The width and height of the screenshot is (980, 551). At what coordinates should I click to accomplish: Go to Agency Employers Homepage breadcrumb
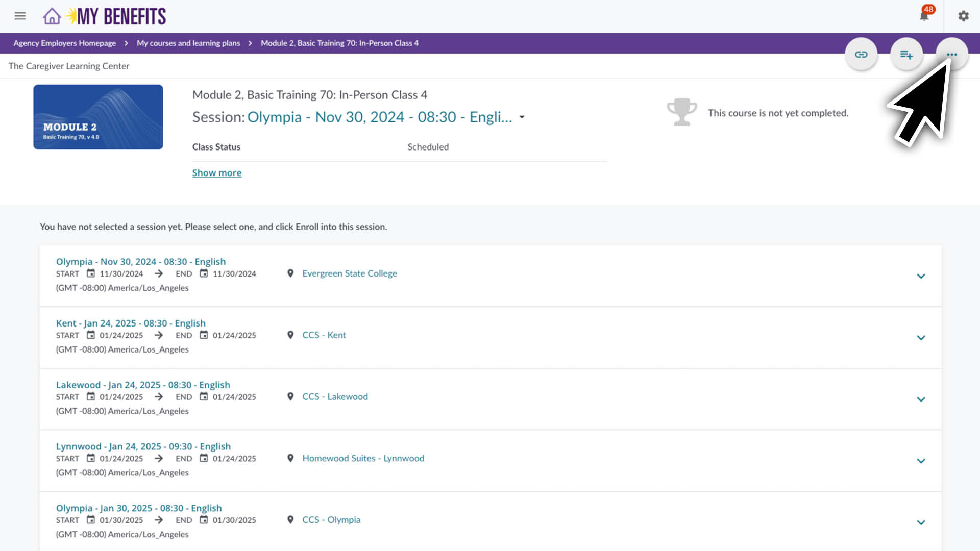click(64, 43)
